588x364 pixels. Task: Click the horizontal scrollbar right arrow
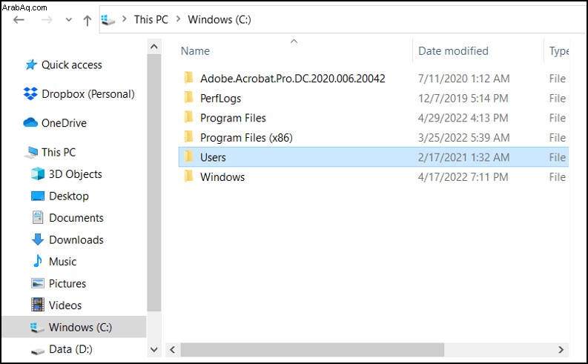pyautogui.click(x=561, y=350)
